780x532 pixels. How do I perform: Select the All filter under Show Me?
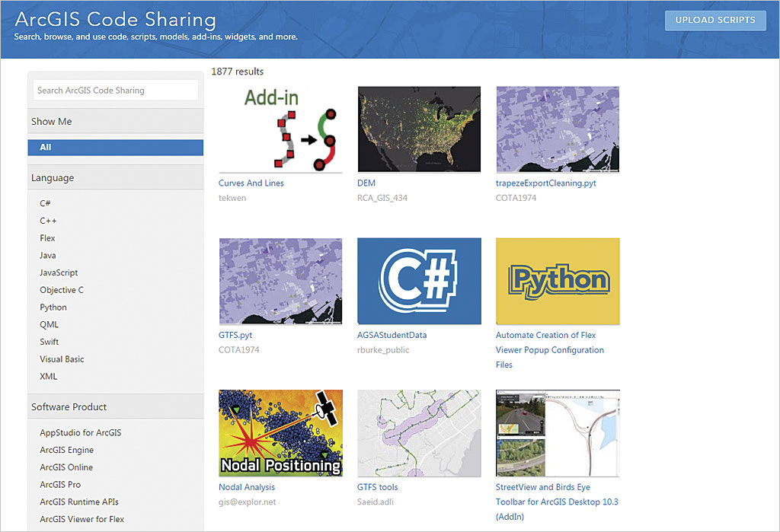click(116, 148)
